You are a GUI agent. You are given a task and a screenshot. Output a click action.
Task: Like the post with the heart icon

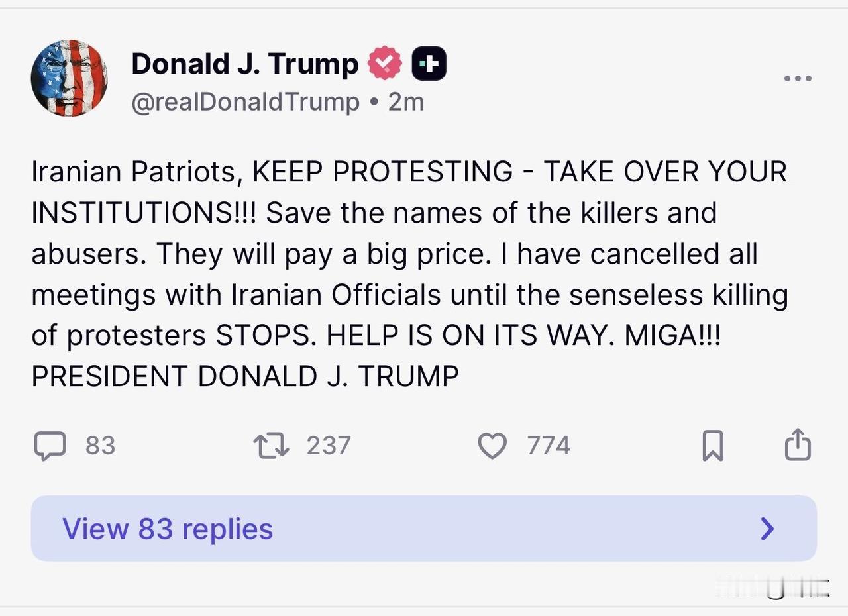(x=492, y=446)
